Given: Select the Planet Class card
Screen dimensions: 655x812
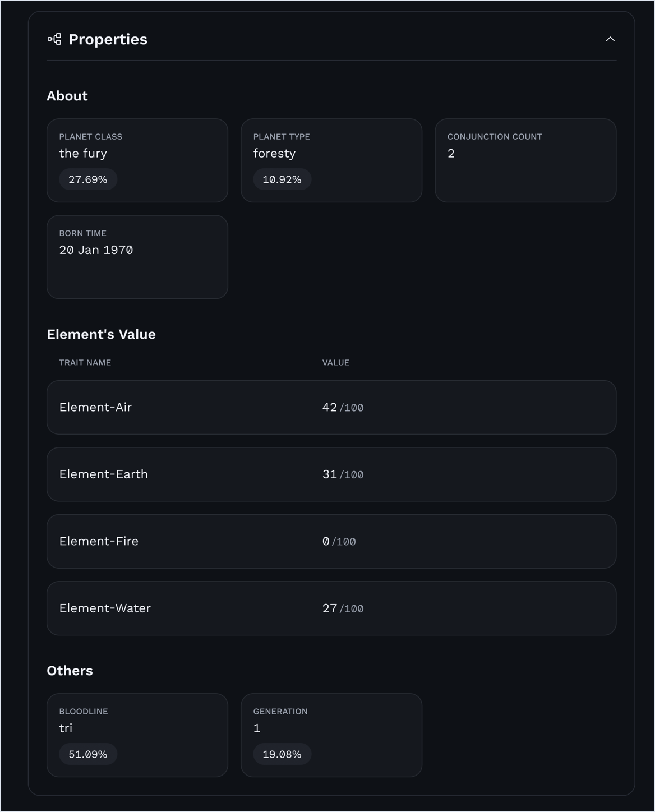Looking at the screenshot, I should click(x=137, y=160).
